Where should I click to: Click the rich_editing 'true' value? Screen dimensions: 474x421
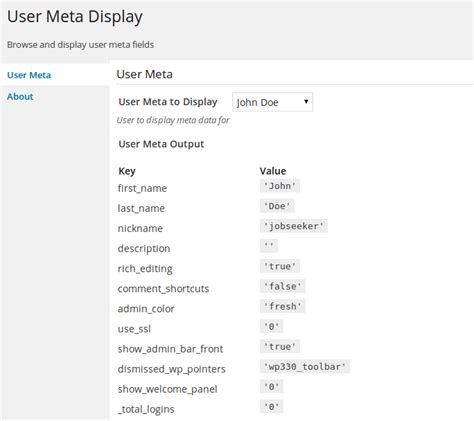(x=280, y=266)
